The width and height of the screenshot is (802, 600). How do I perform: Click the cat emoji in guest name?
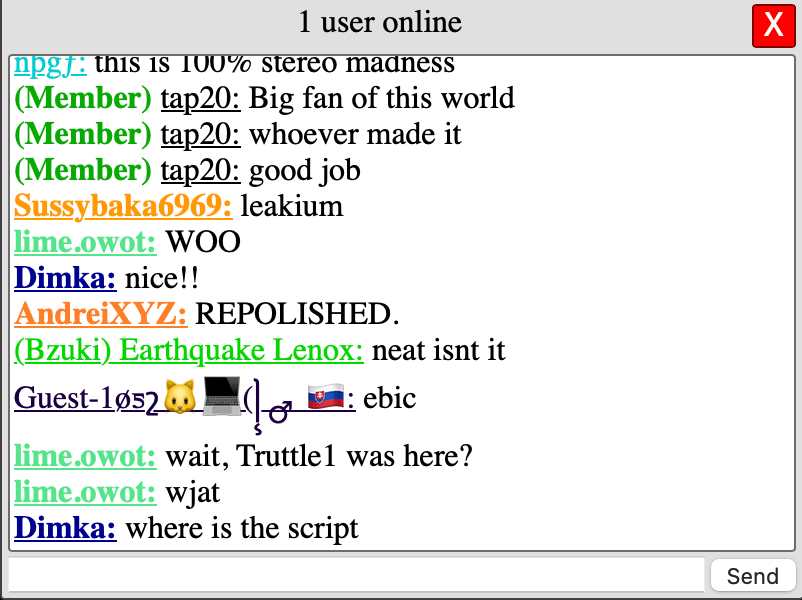179,396
